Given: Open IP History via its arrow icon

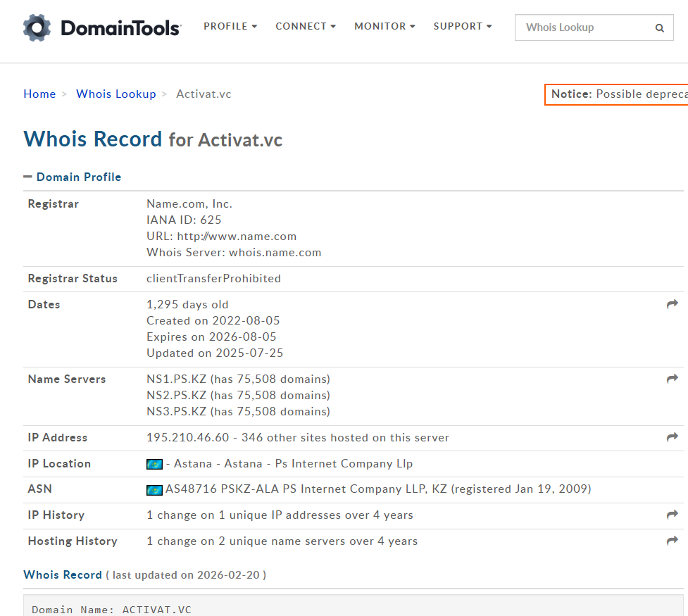Looking at the screenshot, I should point(672,515).
